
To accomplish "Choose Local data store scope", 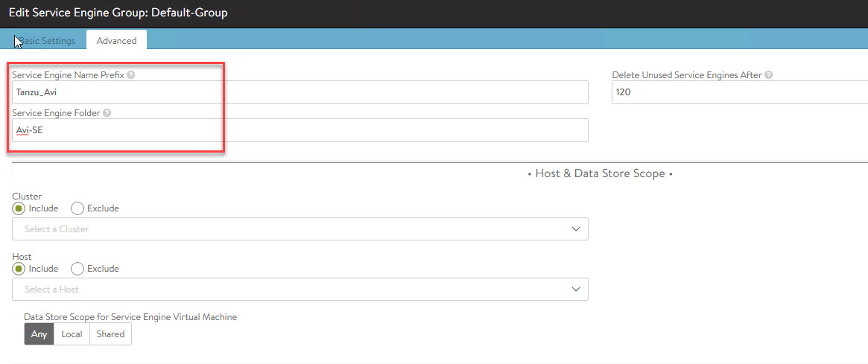I will point(72,334).
